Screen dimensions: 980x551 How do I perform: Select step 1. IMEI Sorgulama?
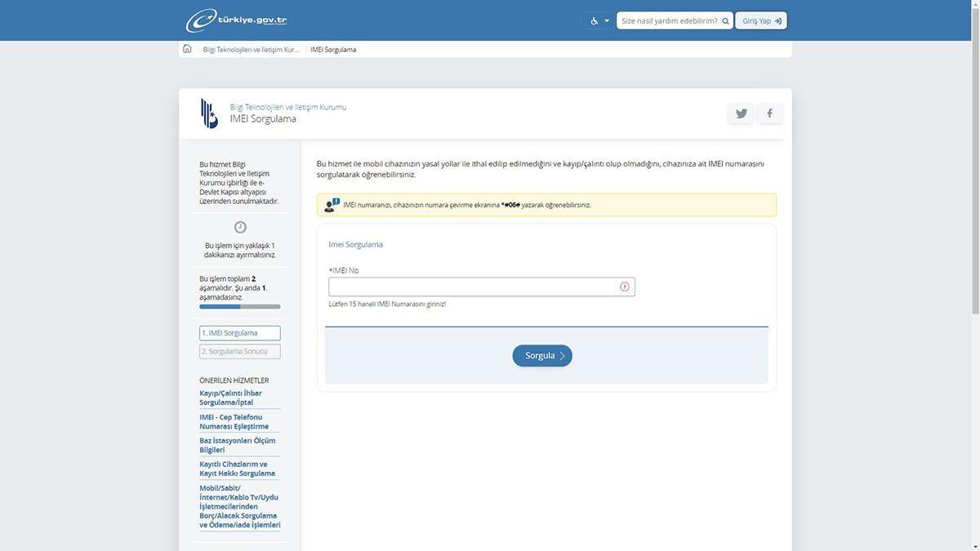pos(239,333)
